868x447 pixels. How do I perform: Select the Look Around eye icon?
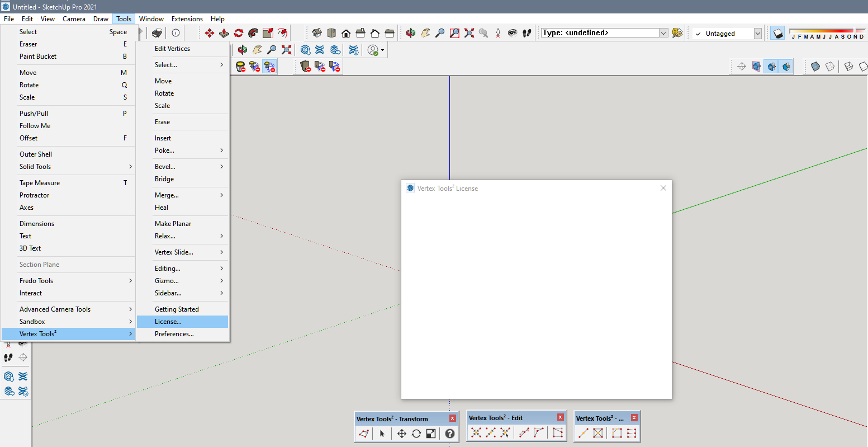click(513, 33)
